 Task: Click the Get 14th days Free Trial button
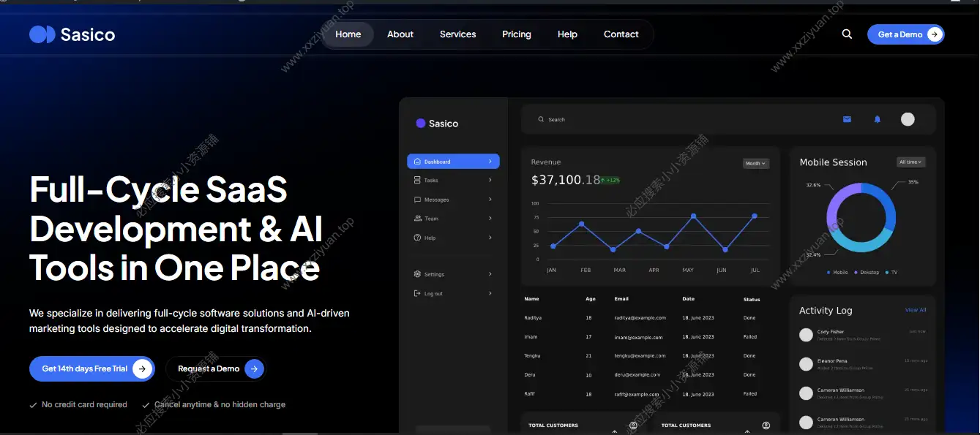[91, 368]
